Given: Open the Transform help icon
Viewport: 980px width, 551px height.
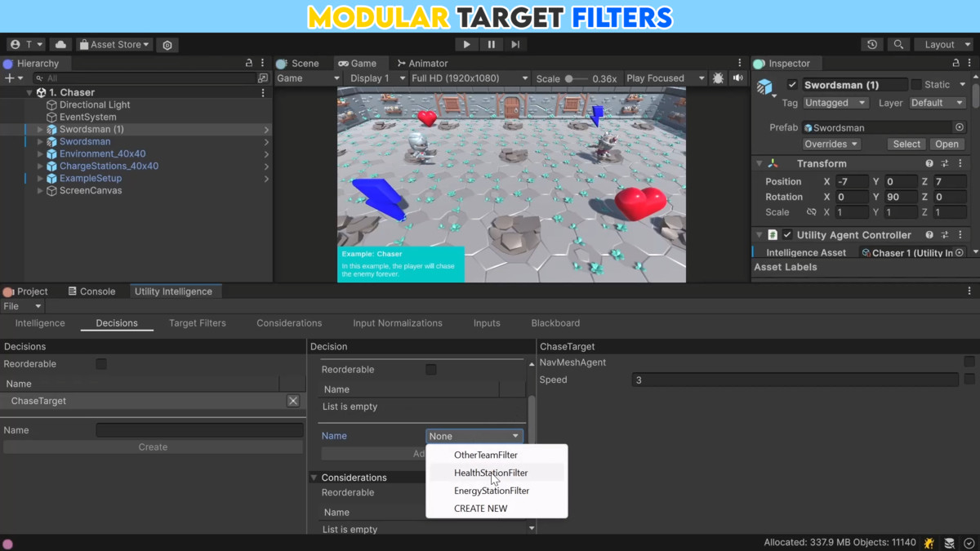Looking at the screenshot, I should [x=929, y=164].
